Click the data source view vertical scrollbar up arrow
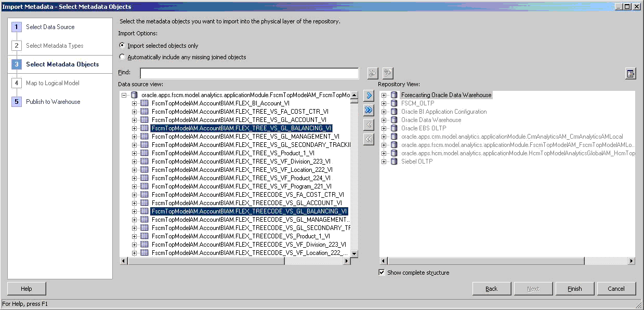 point(354,95)
